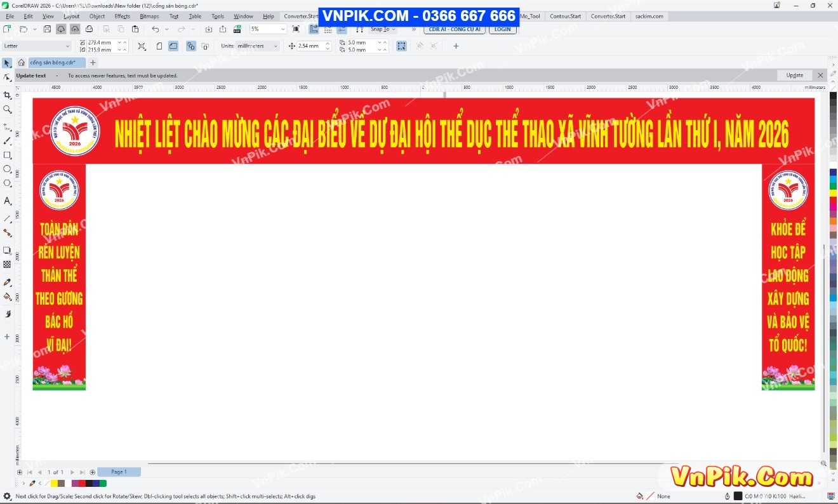Click the Open folder icon
This screenshot has height=504, width=838.
23,29
